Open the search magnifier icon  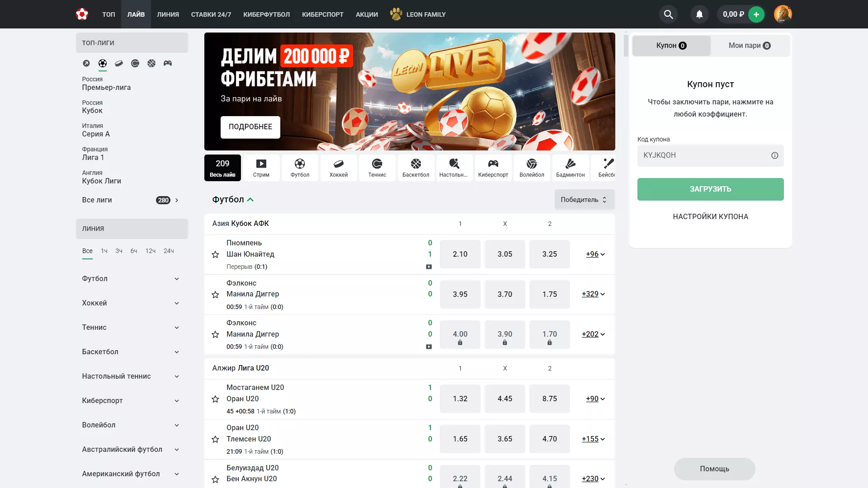pos(668,14)
